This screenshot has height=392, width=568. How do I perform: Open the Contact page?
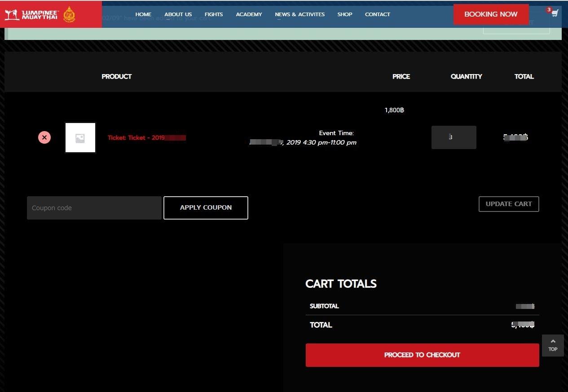click(x=377, y=14)
